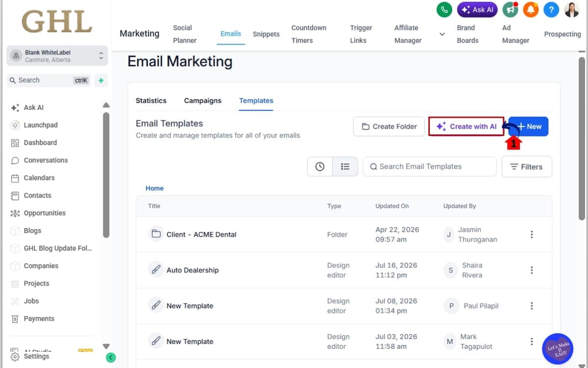This screenshot has height=368, width=588.
Task: Open the orange notifications bell
Action: point(531,9)
